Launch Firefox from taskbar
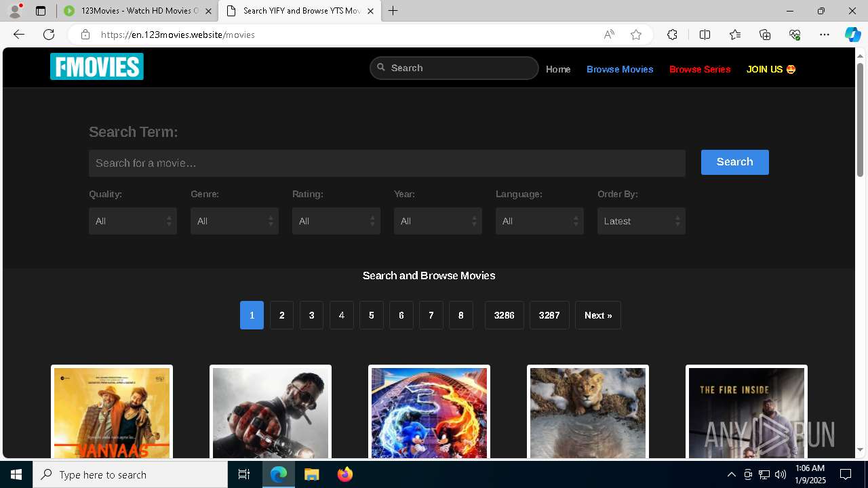The image size is (868, 488). pos(344,474)
